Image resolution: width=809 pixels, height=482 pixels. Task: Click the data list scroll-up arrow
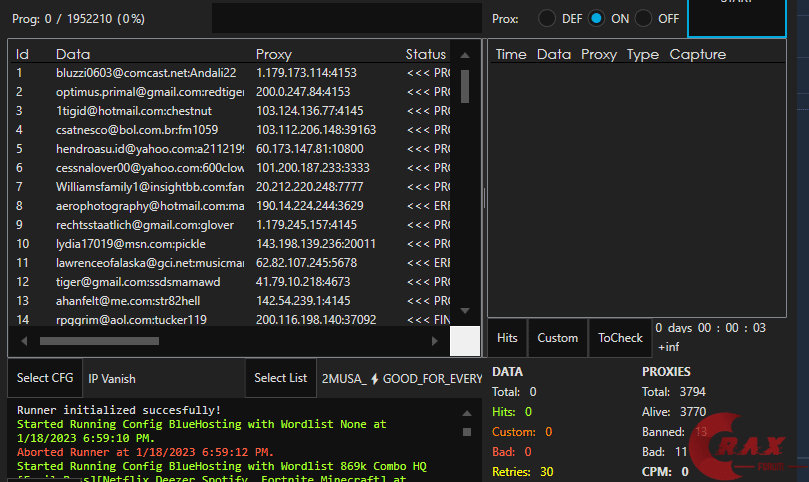click(x=465, y=54)
